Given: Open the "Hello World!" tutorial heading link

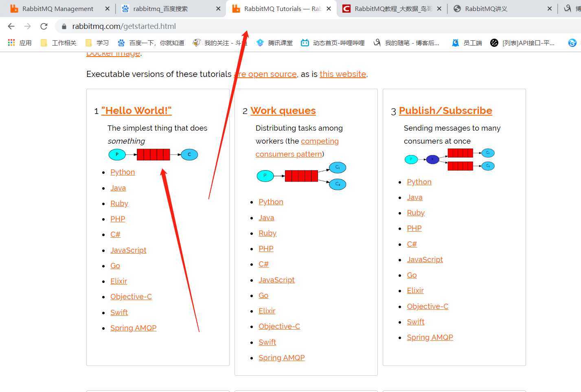Looking at the screenshot, I should [136, 111].
